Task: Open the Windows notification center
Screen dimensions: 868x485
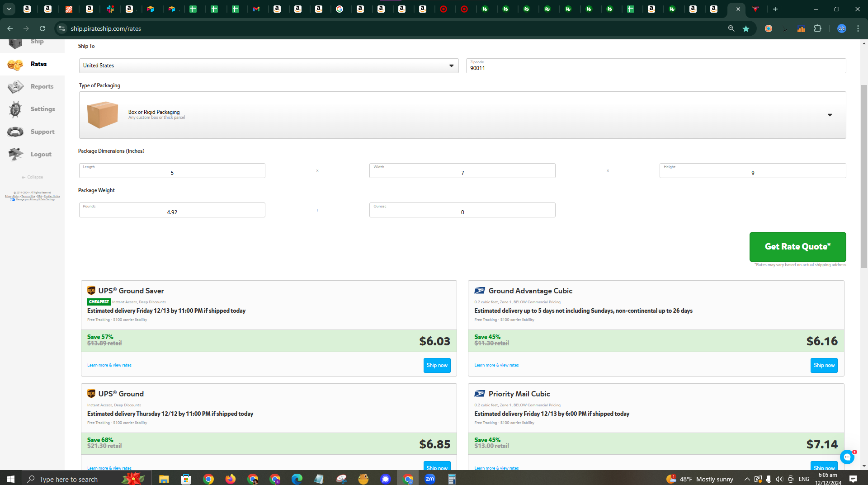Action: point(853,479)
